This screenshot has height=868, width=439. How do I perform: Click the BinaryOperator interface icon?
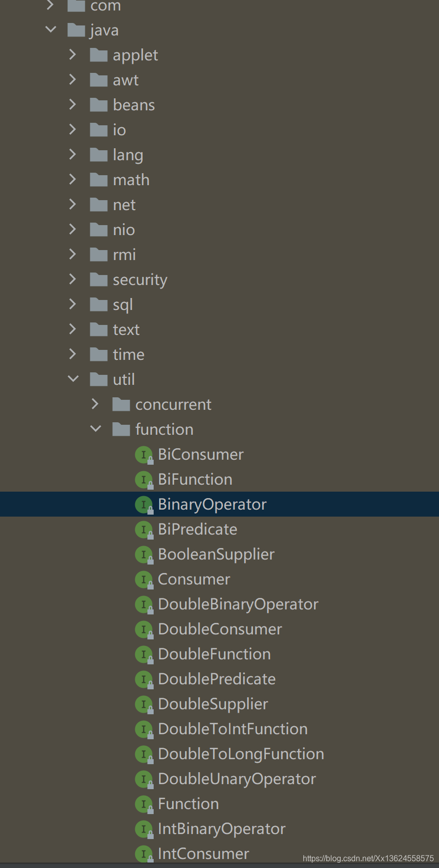pos(144,505)
